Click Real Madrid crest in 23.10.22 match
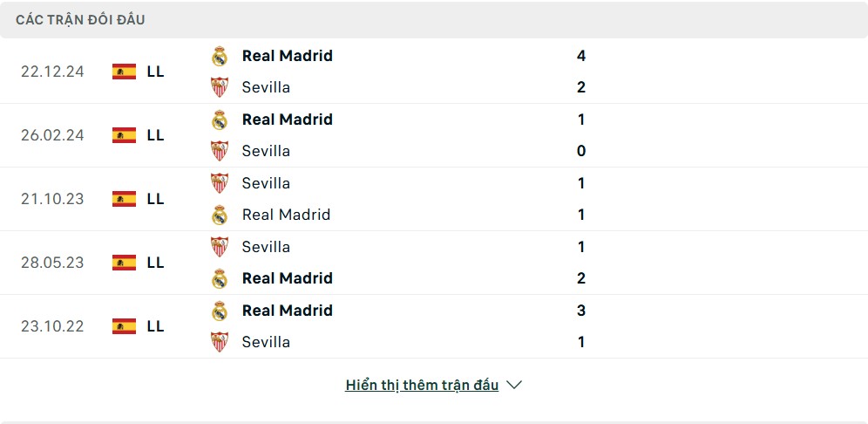The height and width of the screenshot is (424, 868). [220, 311]
